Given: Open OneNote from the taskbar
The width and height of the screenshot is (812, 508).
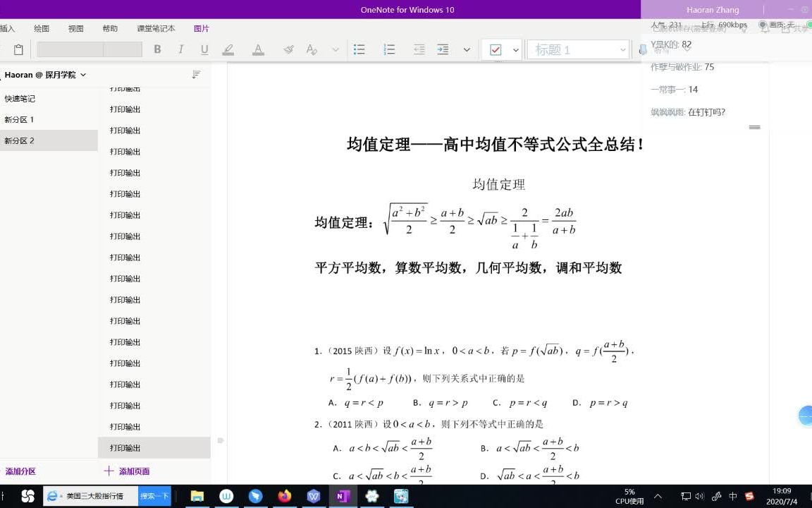Looking at the screenshot, I should click(x=343, y=496).
